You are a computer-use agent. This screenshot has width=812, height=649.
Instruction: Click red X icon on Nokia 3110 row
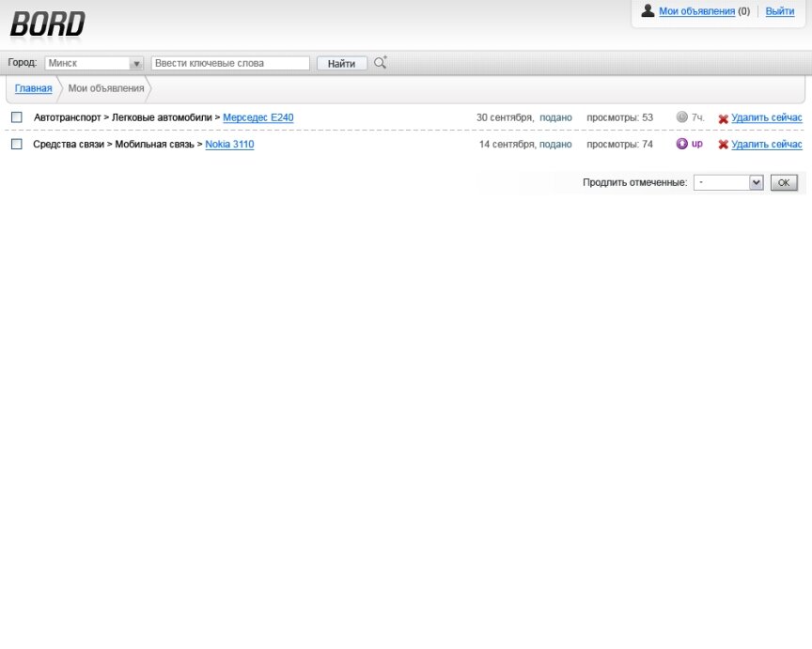pyautogui.click(x=724, y=145)
